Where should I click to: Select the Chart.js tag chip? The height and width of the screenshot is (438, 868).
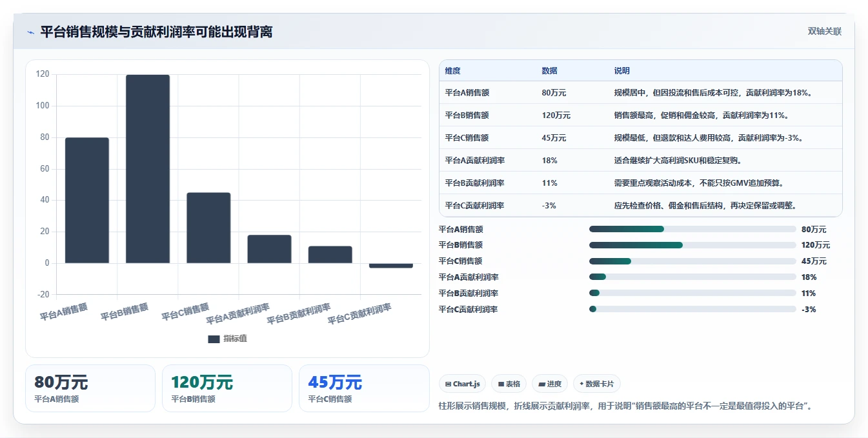coord(462,384)
